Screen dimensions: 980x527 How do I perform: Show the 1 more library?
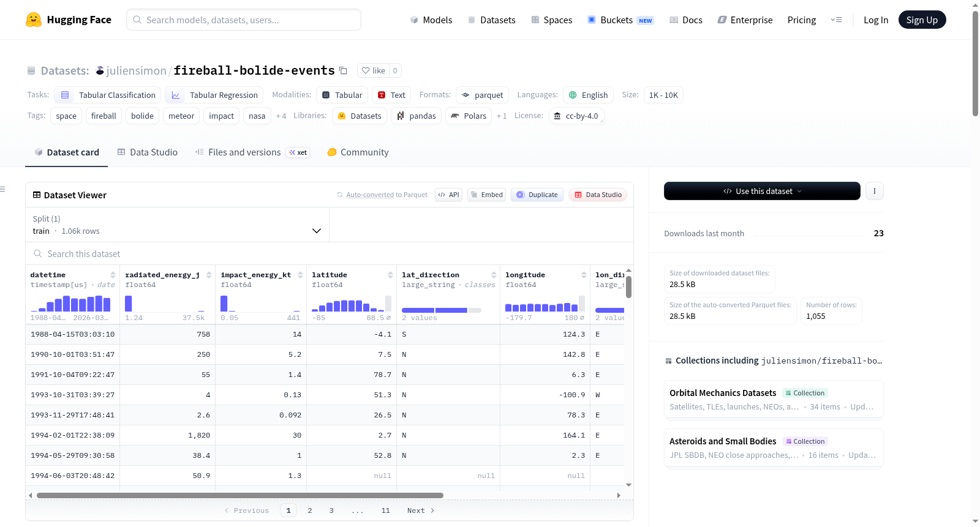click(x=502, y=116)
